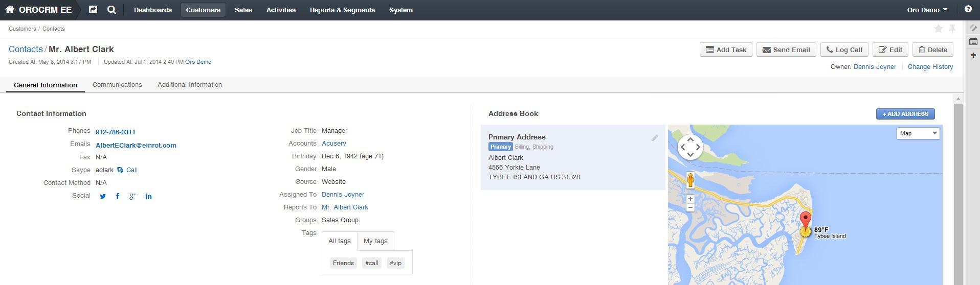The image size is (980, 285).
Task: Open the Activities menu
Action: tap(281, 10)
